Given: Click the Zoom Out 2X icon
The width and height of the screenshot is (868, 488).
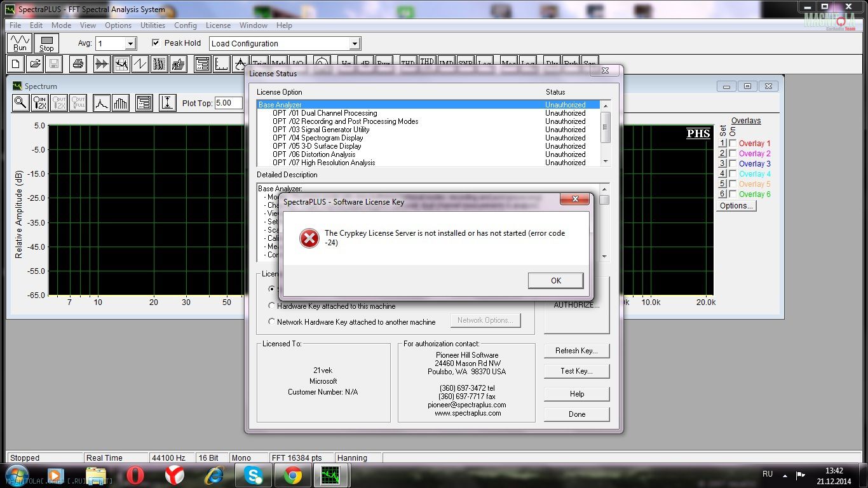Looking at the screenshot, I should tap(59, 102).
